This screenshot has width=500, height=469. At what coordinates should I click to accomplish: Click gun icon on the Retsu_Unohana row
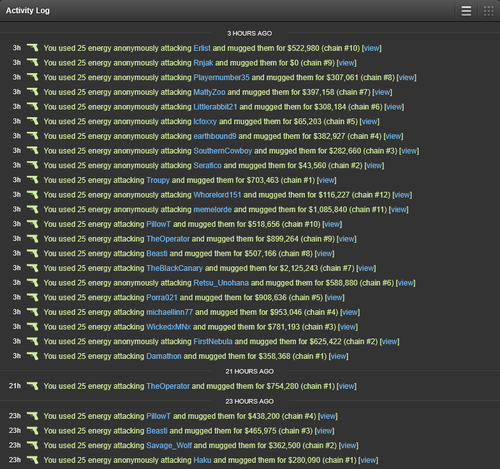tap(33, 283)
